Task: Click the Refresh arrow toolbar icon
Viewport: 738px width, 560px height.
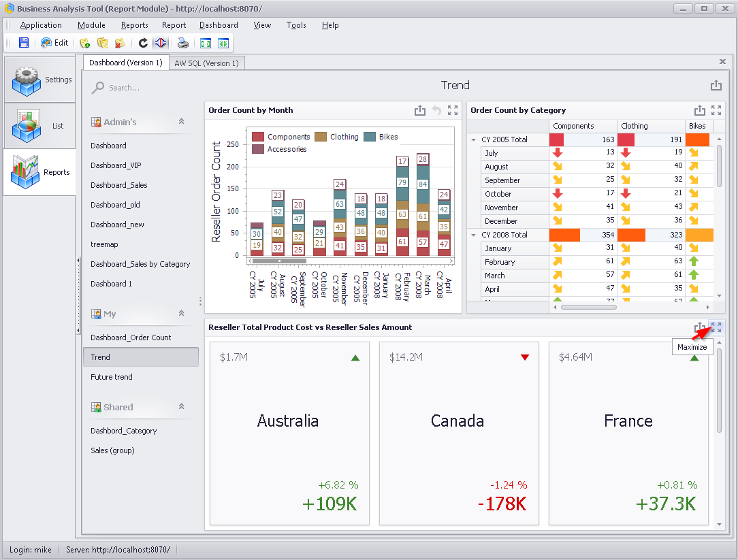Action: [143, 44]
